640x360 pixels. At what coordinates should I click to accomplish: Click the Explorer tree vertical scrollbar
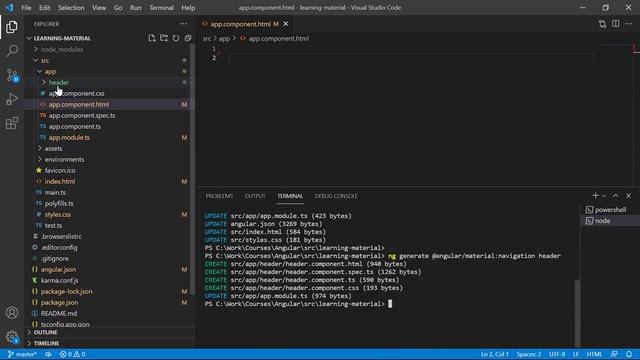[192, 169]
